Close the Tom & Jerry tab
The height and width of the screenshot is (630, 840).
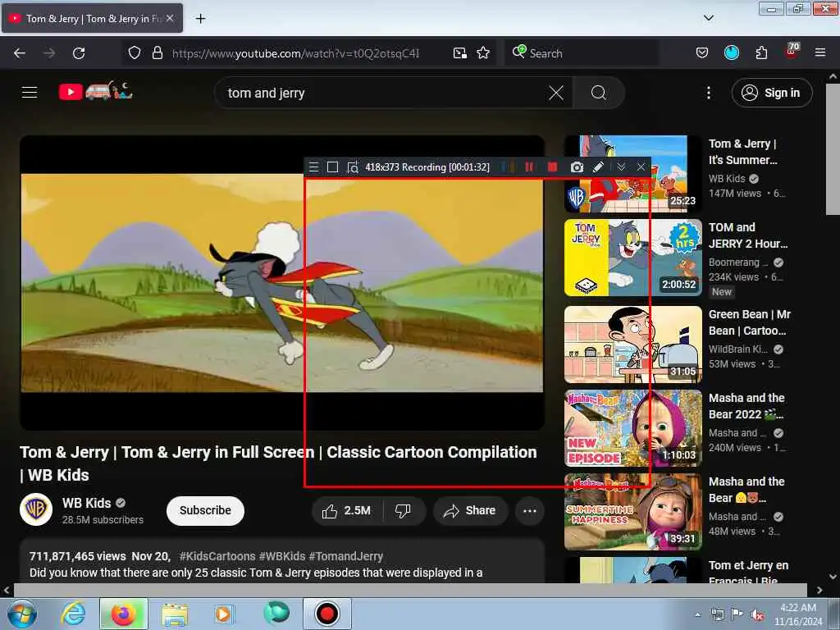click(170, 18)
